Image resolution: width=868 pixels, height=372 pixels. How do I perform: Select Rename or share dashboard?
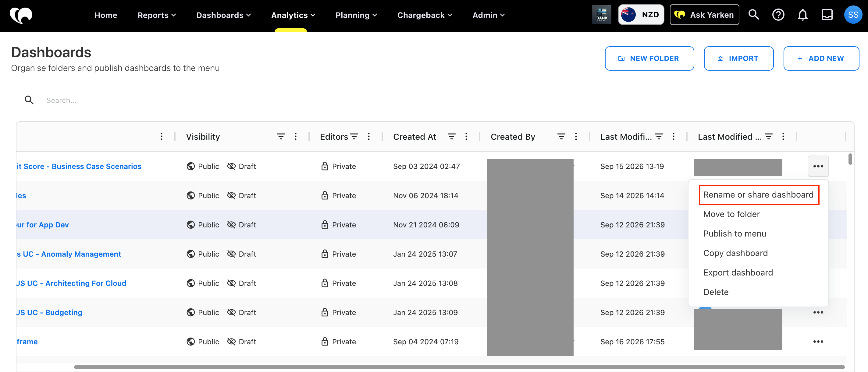[x=759, y=195]
